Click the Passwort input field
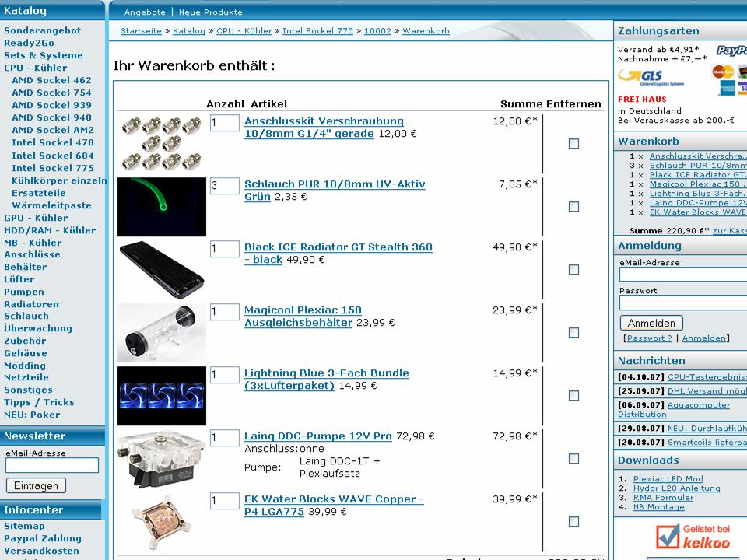The image size is (747, 560). 683,303
